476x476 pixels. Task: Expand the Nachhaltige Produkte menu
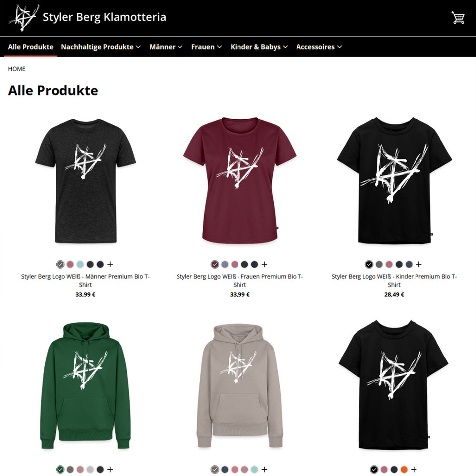101,47
